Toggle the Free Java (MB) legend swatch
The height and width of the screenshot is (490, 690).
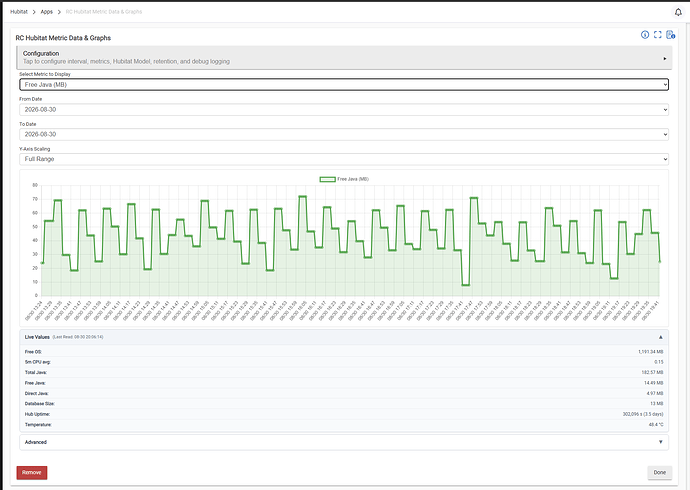click(x=327, y=179)
